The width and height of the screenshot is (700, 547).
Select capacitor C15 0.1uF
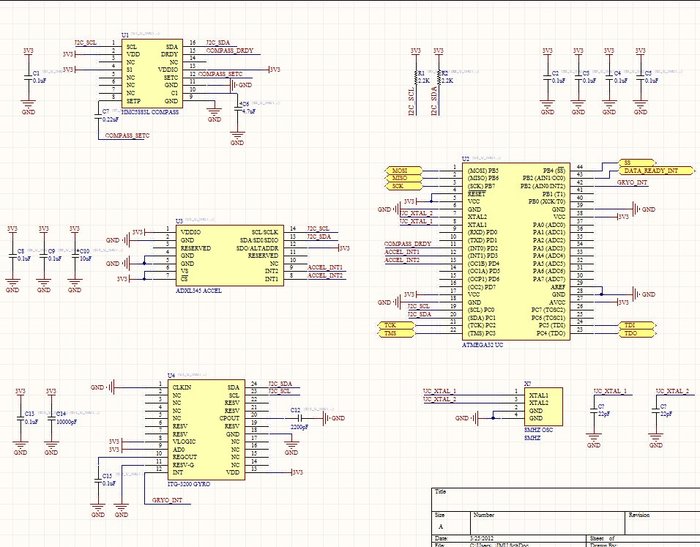click(98, 480)
